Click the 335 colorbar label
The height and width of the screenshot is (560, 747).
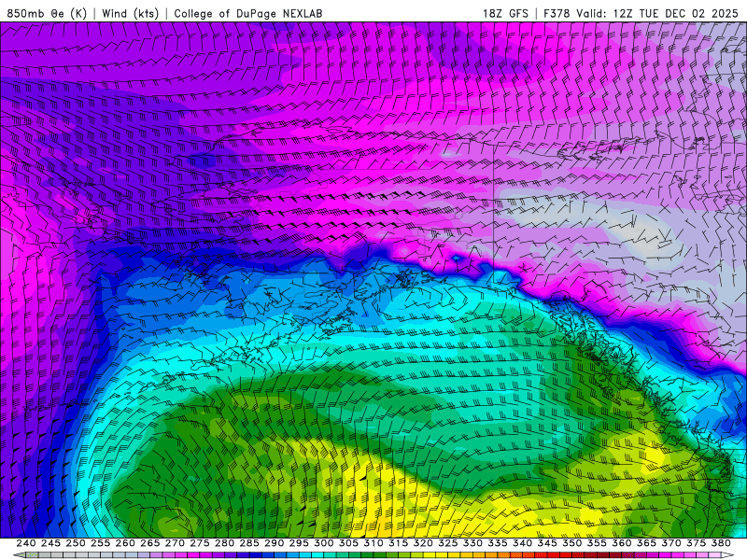(498, 543)
